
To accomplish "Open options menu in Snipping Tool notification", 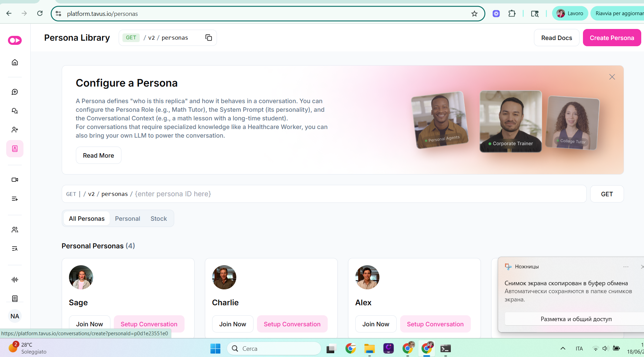I will 626,267.
